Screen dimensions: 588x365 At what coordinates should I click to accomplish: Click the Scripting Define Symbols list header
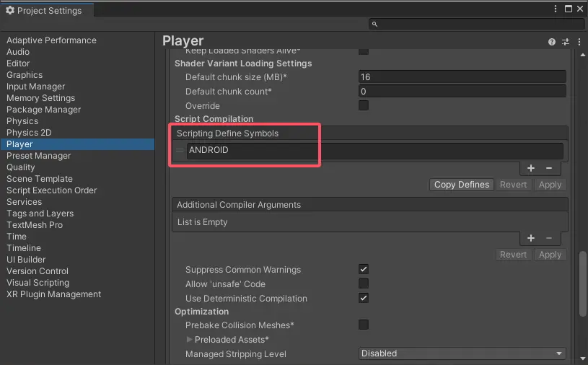click(x=369, y=133)
